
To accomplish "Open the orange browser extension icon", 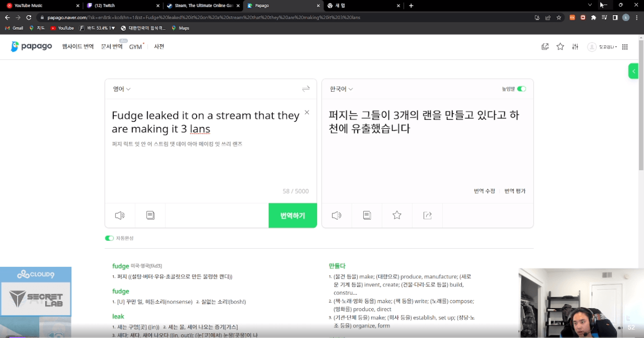I will (x=572, y=17).
